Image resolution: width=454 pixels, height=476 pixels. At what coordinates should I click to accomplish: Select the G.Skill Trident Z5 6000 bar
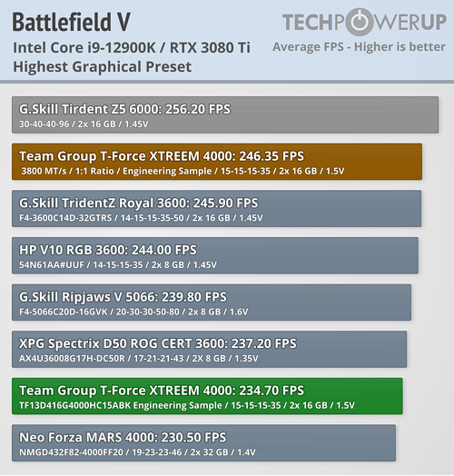pos(225,114)
